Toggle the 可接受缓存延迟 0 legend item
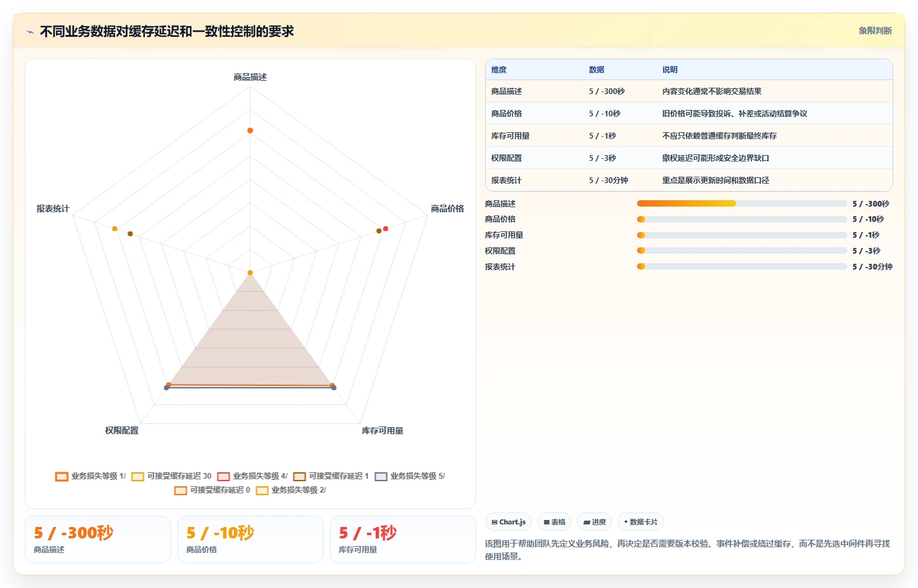The height and width of the screenshot is (588, 918). (x=212, y=490)
